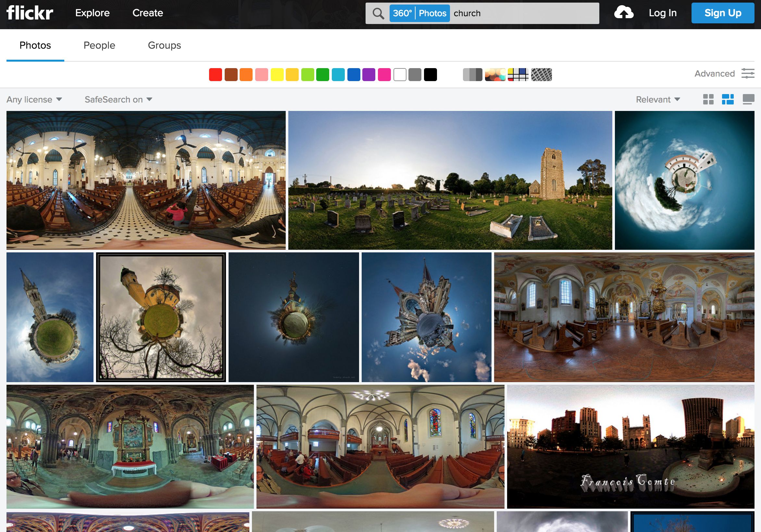
Task: Toggle the shallow depth of field filter
Action: pyautogui.click(x=495, y=75)
